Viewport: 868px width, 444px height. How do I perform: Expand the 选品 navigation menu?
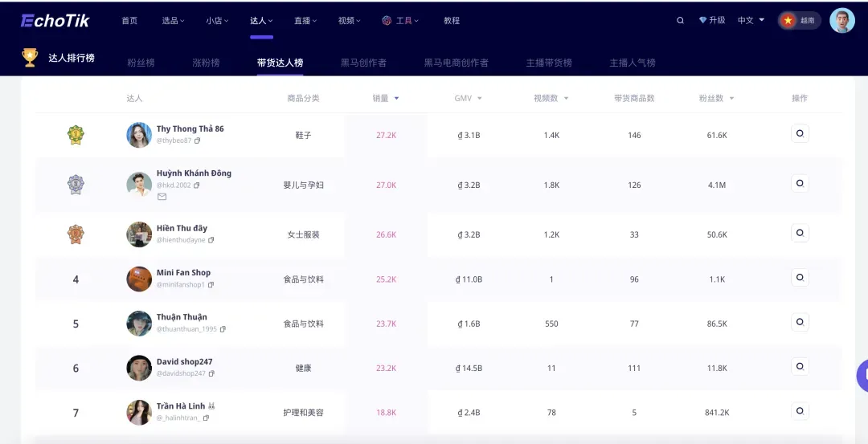tap(173, 21)
